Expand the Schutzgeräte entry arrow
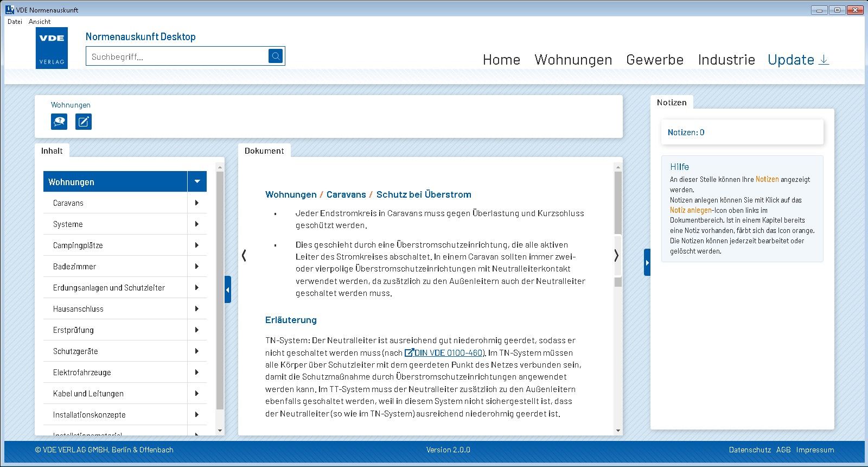This screenshot has height=467, width=868. click(x=197, y=351)
